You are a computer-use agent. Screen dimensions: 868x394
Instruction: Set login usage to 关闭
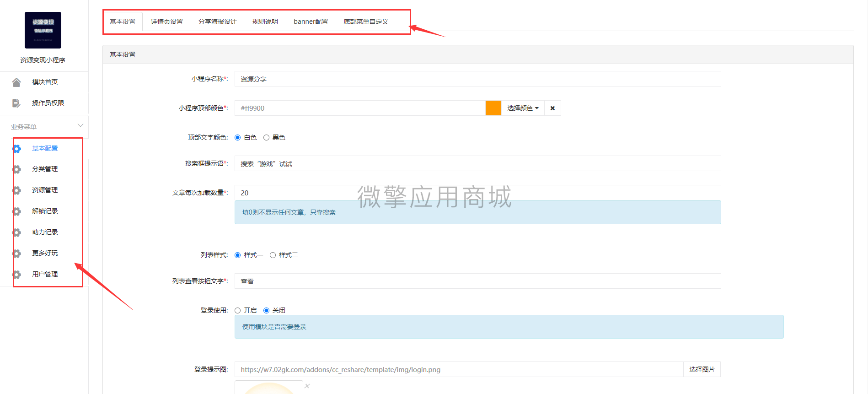266,310
